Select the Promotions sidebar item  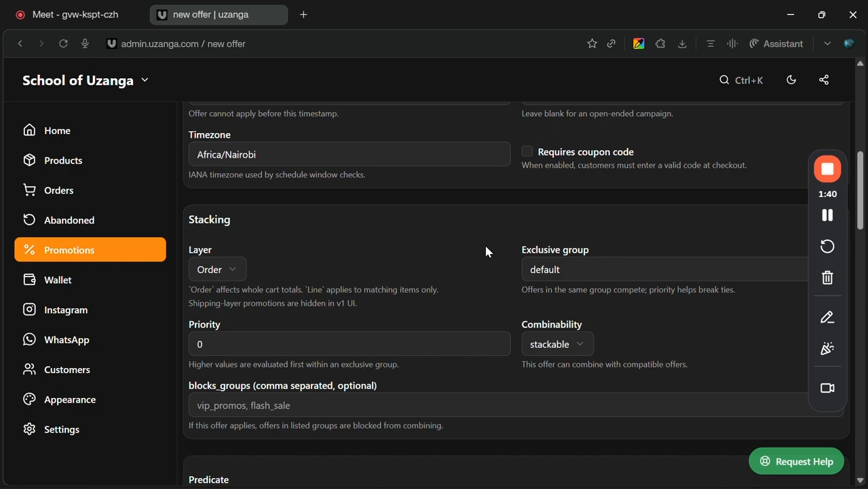tap(90, 250)
